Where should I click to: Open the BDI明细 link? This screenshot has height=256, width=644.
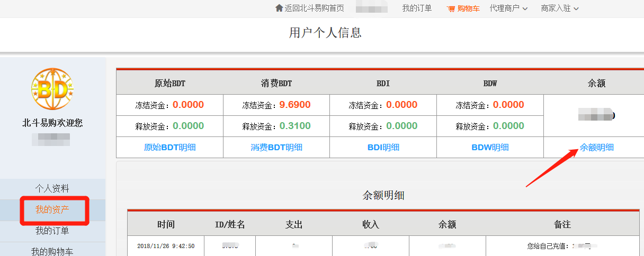tap(383, 148)
